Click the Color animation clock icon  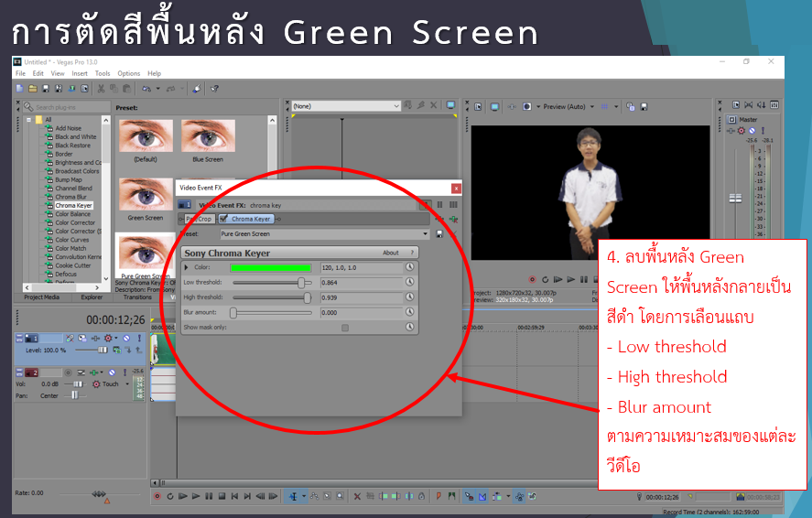[411, 267]
